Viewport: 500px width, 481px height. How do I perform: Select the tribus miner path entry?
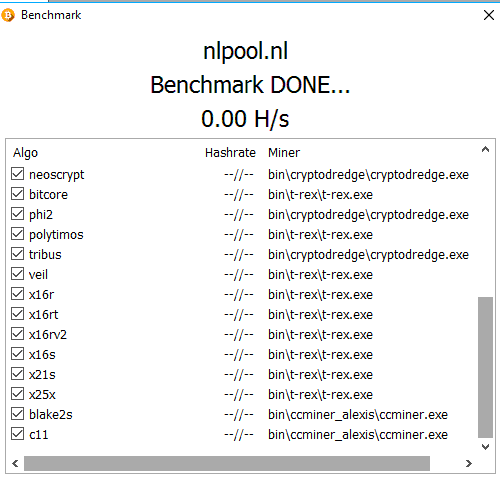pos(368,255)
